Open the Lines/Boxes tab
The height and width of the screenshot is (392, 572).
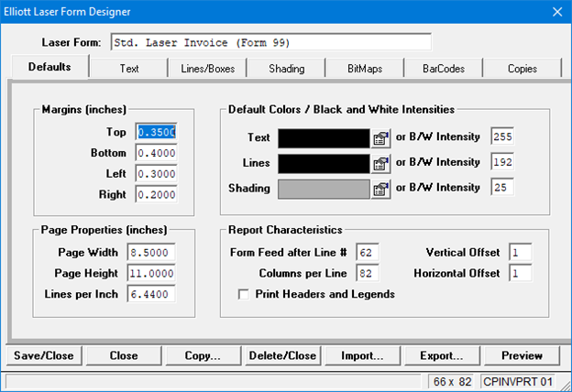[x=207, y=69]
